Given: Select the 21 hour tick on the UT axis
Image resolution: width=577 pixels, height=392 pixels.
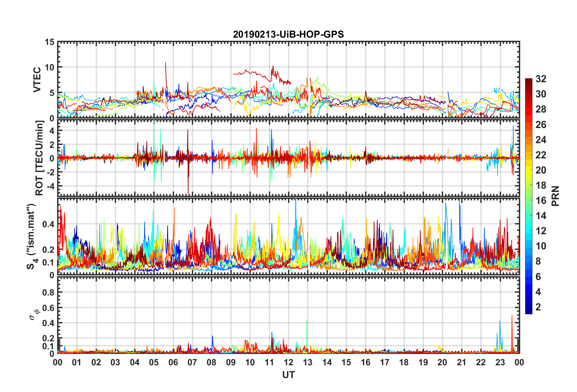Looking at the screenshot, I should [x=461, y=362].
